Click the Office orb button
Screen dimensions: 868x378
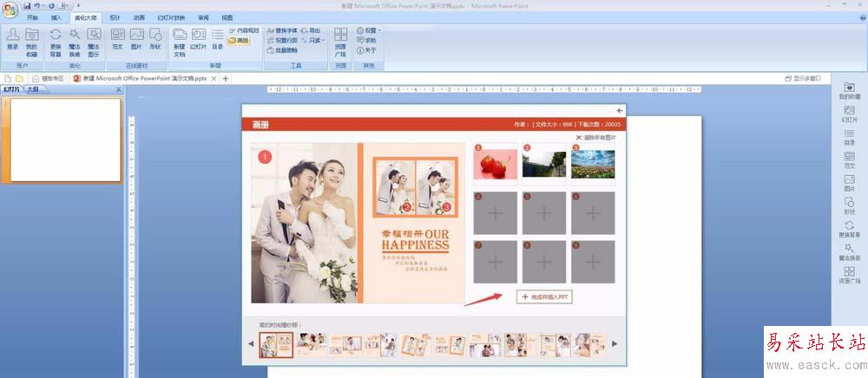tap(10, 10)
